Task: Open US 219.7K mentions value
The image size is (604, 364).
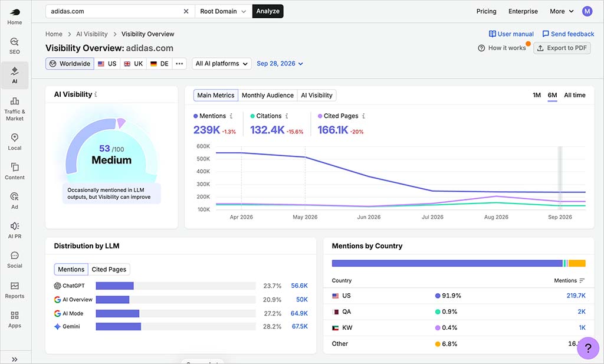Action: click(576, 296)
